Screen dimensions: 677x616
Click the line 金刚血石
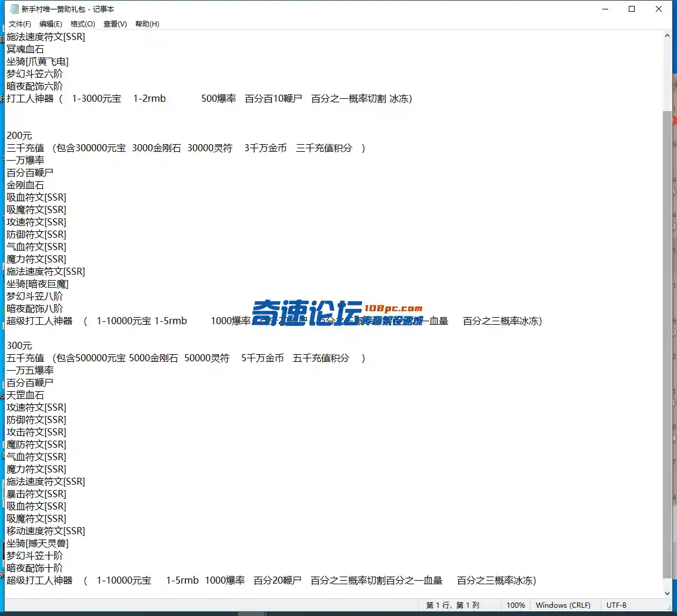click(25, 185)
